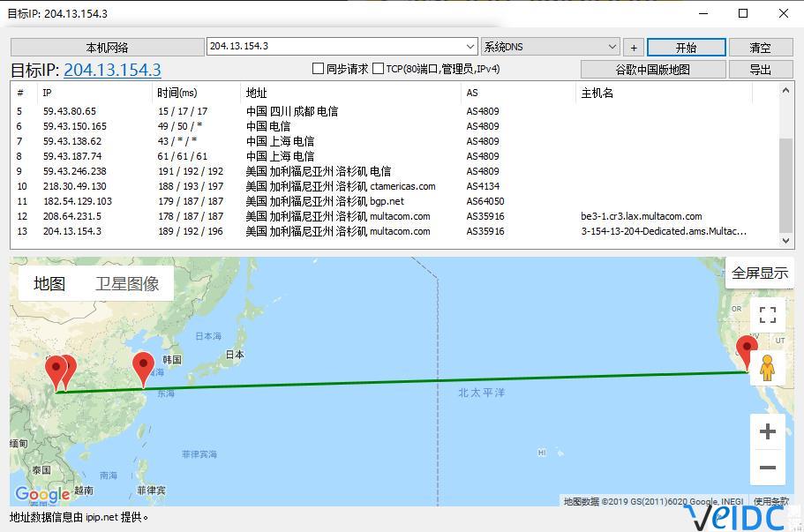Zoom out with the minus icon
The width and height of the screenshot is (804, 532).
[768, 468]
